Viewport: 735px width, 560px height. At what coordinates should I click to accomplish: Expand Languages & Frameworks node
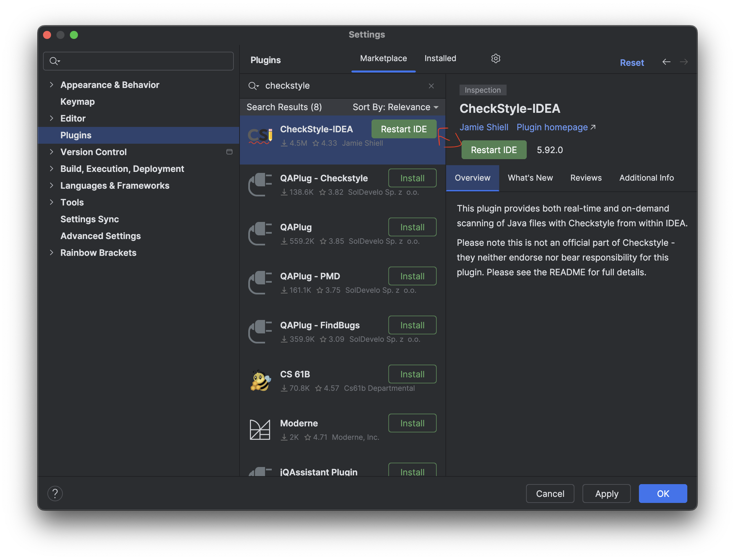51,185
